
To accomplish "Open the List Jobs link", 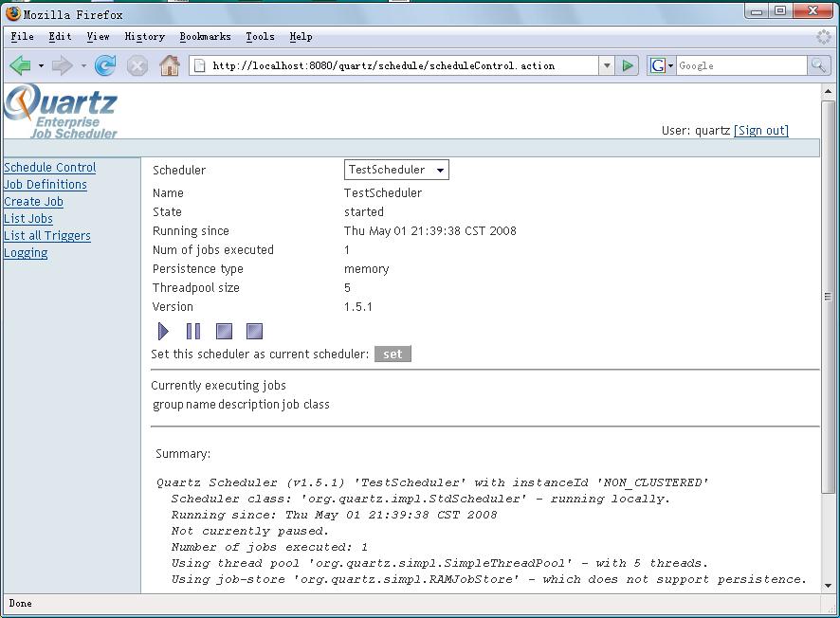I will (27, 219).
